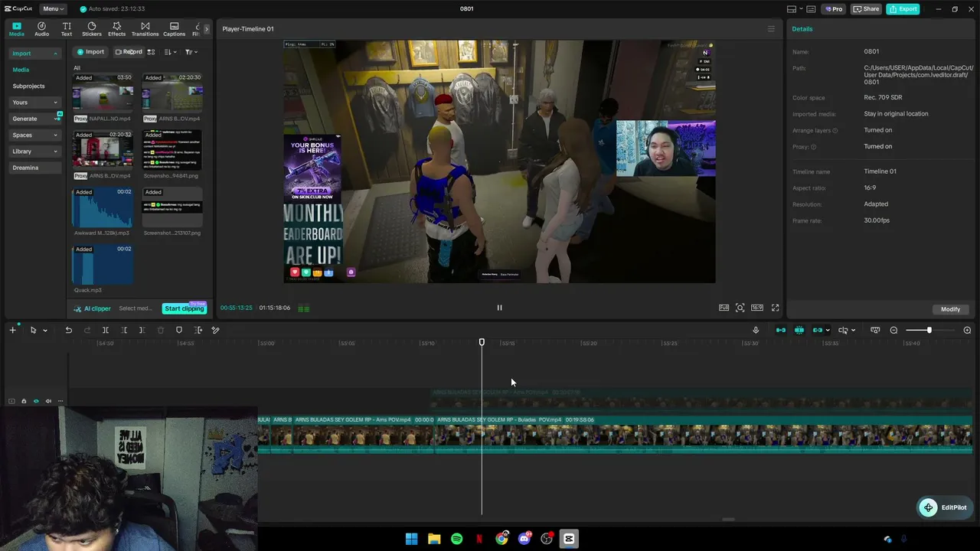This screenshot has height=551, width=980.
Task: Lock the overlay track
Action: 24,401
